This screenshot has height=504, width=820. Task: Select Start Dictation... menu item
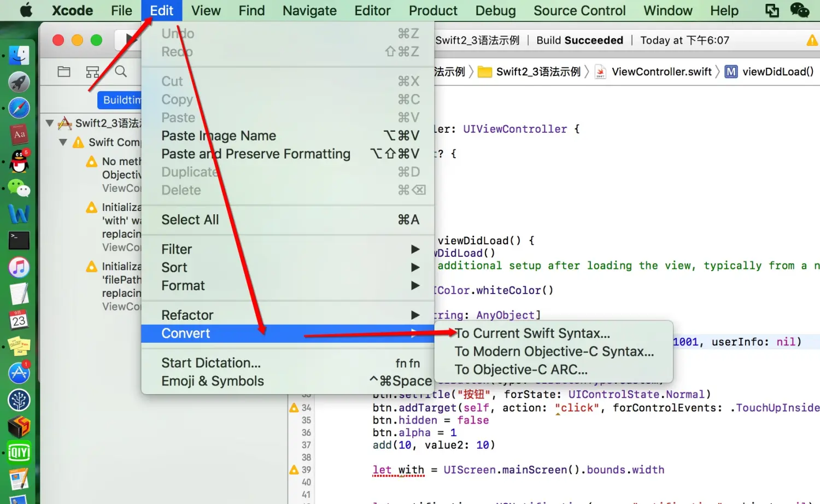coord(288,363)
